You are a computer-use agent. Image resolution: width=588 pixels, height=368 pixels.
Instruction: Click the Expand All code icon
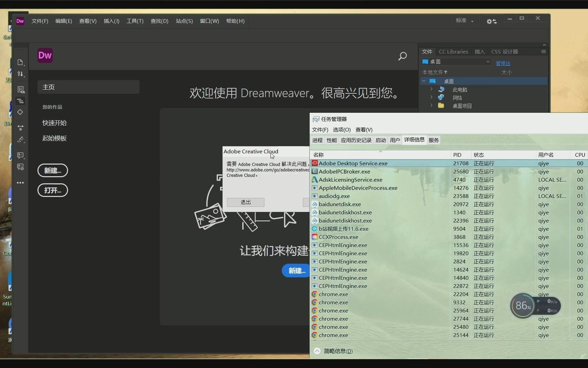[x=20, y=128]
